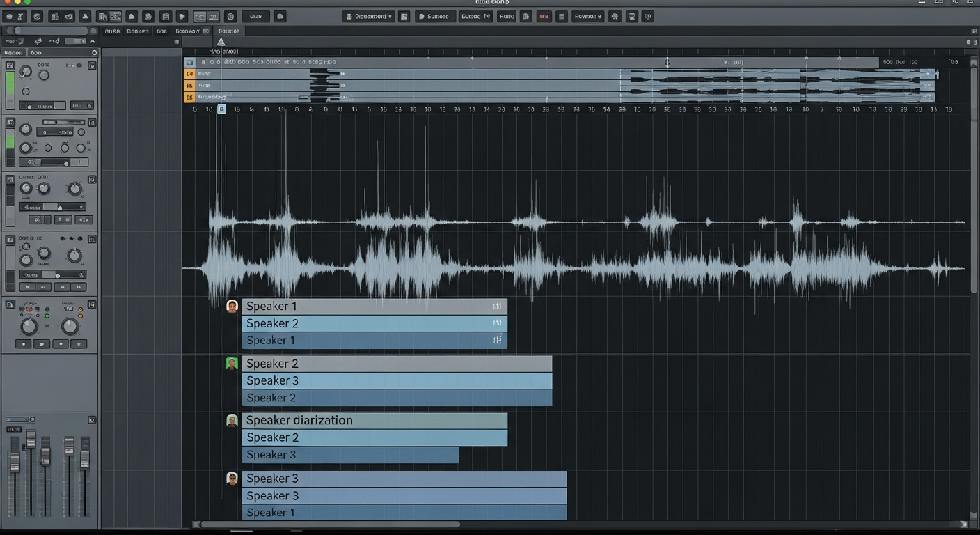980x535 pixels.
Task: Click the first Speaker 1 segment avatar icon
Action: pos(232,306)
